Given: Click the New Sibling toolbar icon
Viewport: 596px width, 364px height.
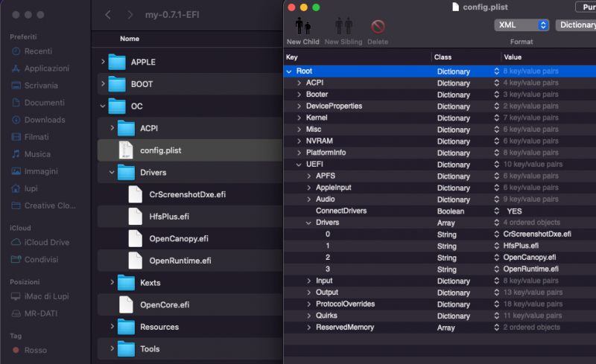Looking at the screenshot, I should tap(343, 27).
